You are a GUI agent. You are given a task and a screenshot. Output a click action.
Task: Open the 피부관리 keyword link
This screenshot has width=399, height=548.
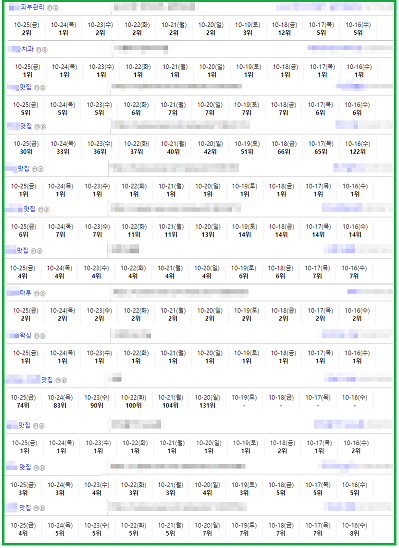point(32,7)
